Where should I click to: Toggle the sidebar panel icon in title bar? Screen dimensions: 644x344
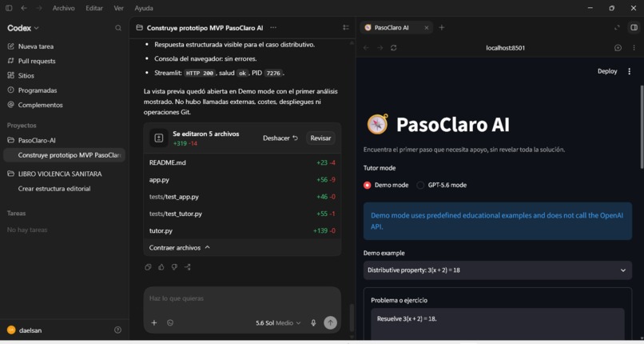coord(9,8)
